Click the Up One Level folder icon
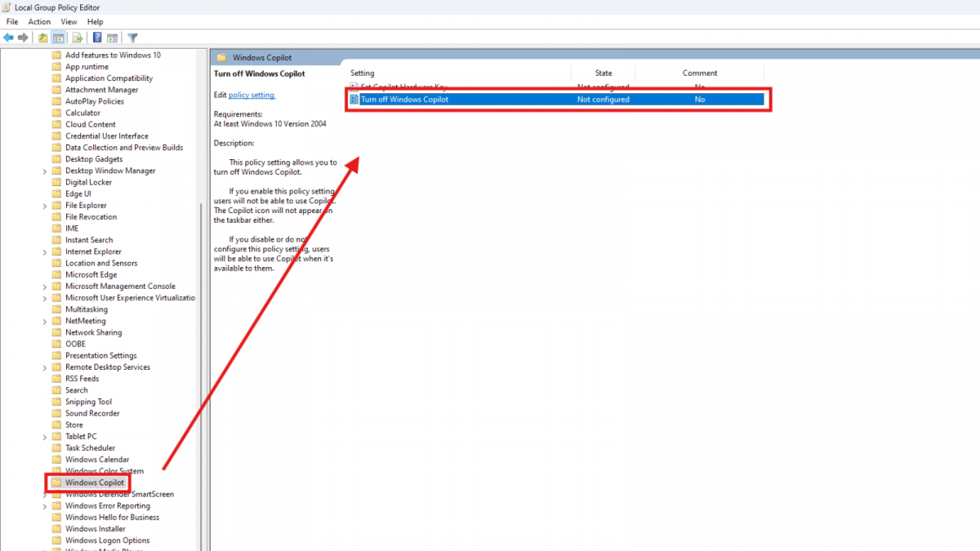Image resolution: width=980 pixels, height=551 pixels. 43,38
